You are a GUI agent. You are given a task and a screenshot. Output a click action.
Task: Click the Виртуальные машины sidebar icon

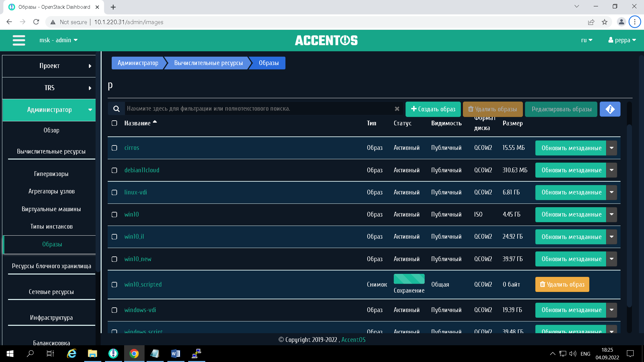(51, 208)
